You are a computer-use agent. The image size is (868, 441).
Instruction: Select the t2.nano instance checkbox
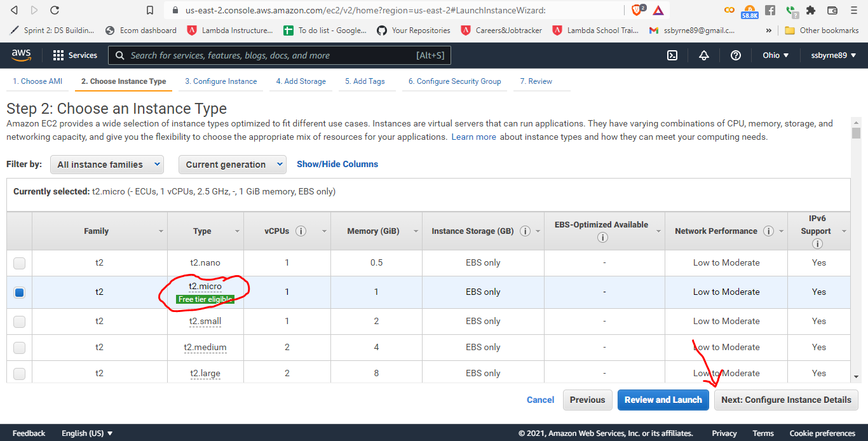pos(20,263)
